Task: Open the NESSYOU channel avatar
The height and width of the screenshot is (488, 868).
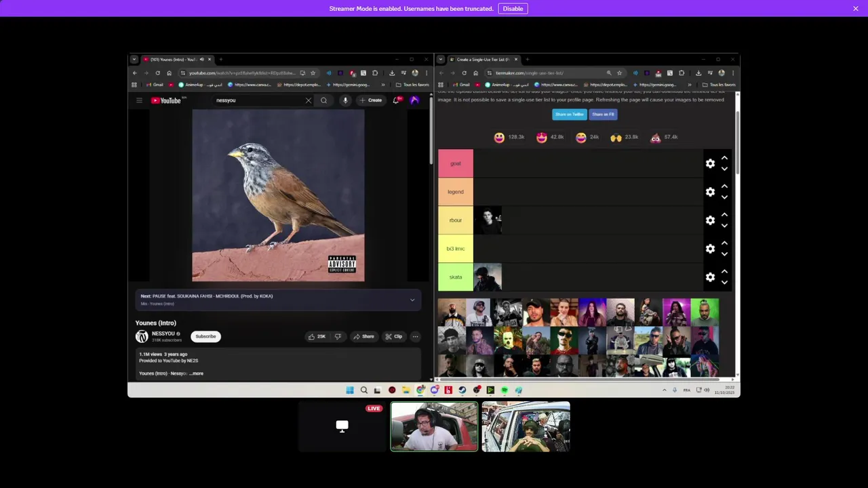Action: pyautogui.click(x=142, y=336)
